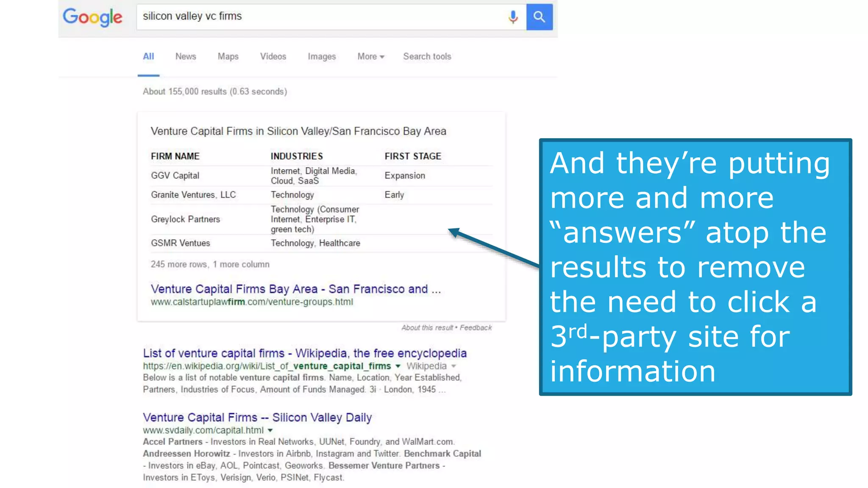The height and width of the screenshot is (488, 868).
Task: Select Greylock Partners table cell
Action: [186, 219]
